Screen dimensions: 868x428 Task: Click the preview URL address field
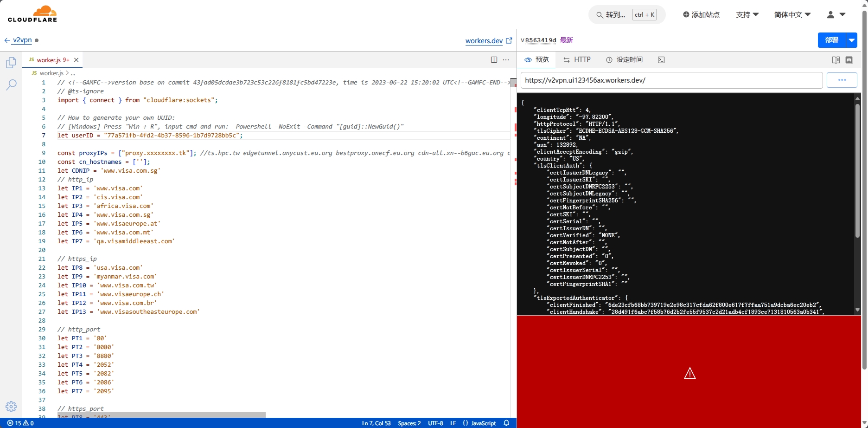tap(671, 80)
